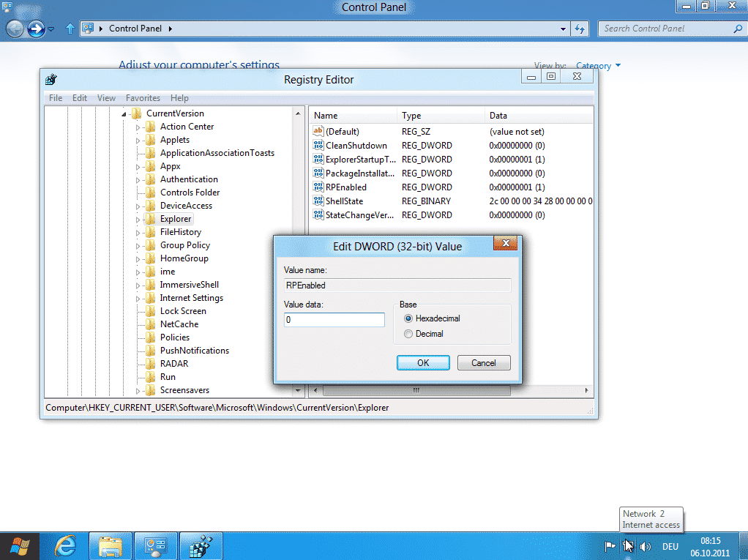This screenshot has height=560, width=748.
Task: Select the ime registry key
Action: coord(168,272)
